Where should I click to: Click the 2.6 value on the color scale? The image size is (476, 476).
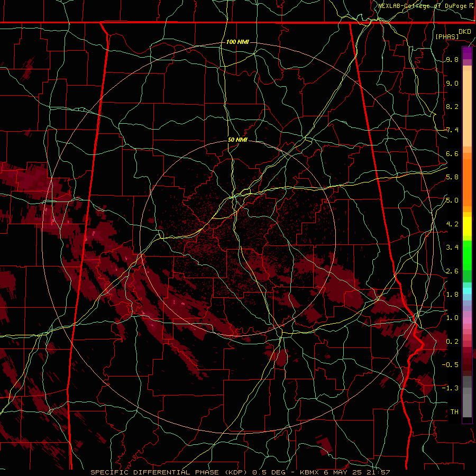(x=452, y=271)
